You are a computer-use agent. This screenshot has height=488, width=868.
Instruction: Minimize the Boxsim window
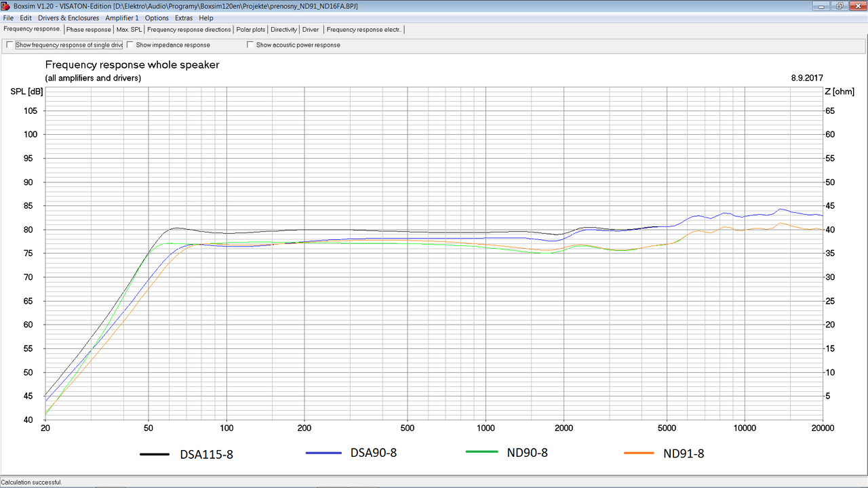pyautogui.click(x=823, y=6)
